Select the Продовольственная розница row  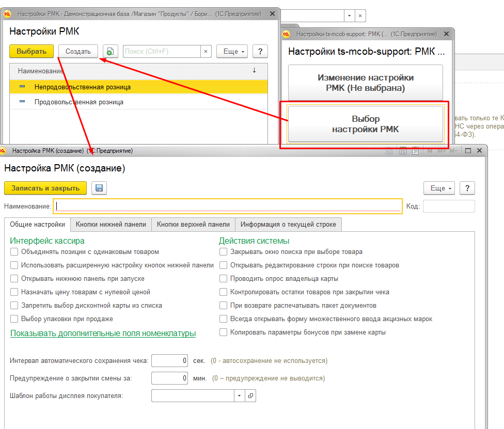click(x=79, y=102)
